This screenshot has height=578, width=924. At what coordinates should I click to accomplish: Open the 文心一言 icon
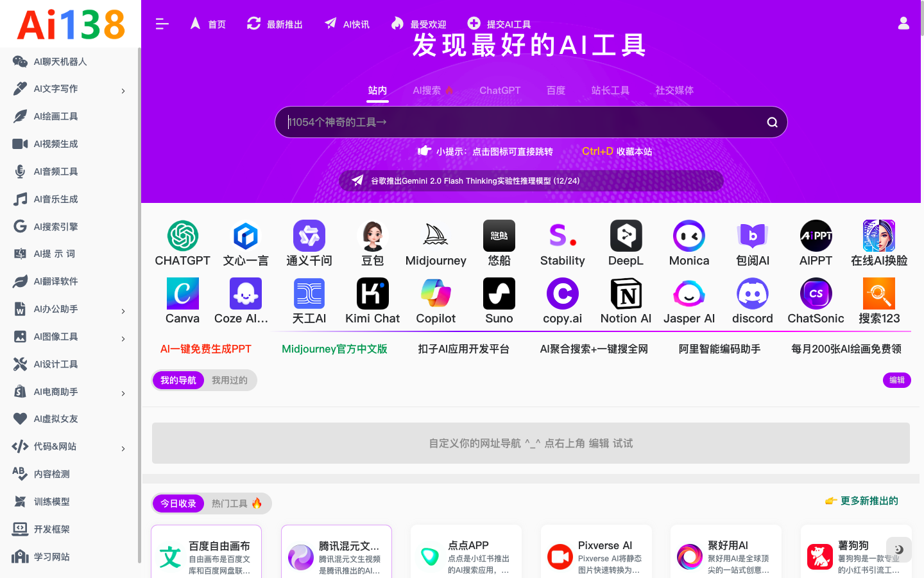pos(246,236)
